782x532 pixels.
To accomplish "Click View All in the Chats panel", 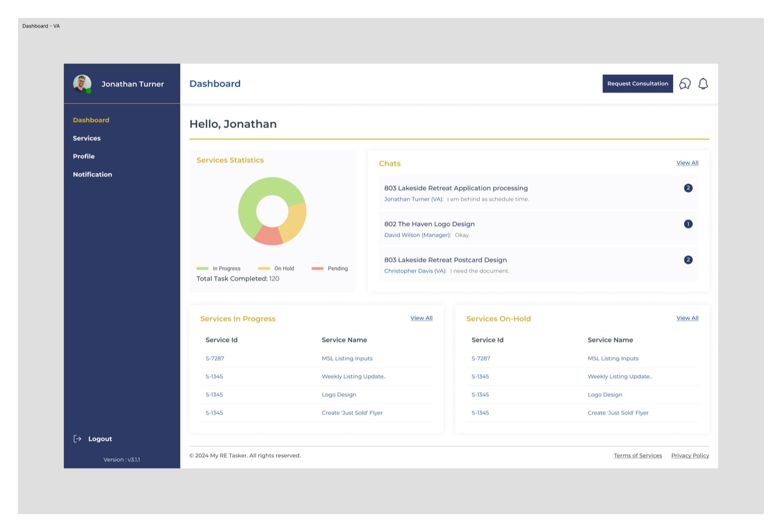I will 688,163.
